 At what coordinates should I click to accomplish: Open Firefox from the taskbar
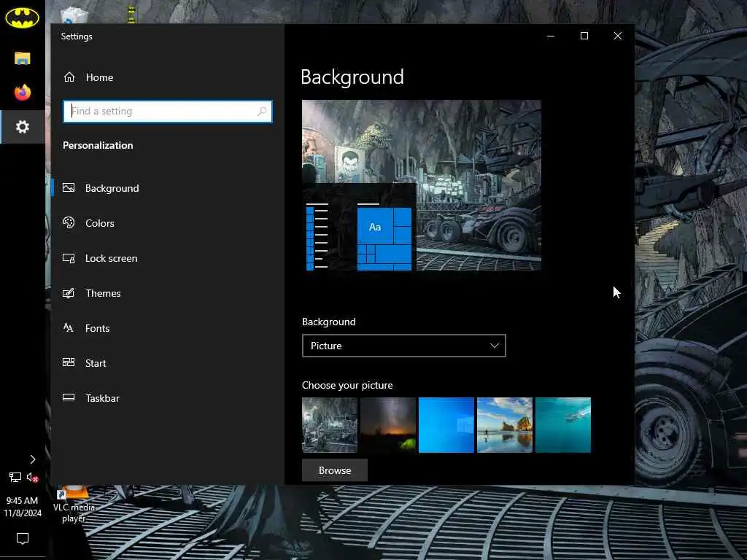(22, 92)
